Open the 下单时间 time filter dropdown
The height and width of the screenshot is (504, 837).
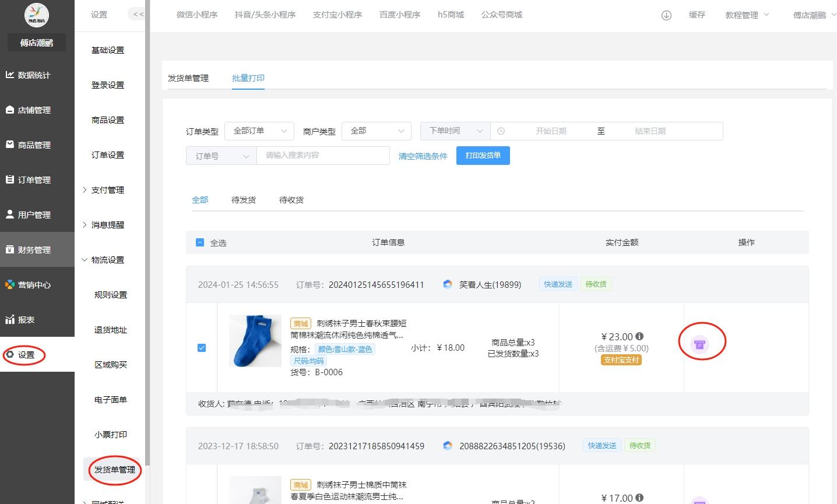pos(455,131)
